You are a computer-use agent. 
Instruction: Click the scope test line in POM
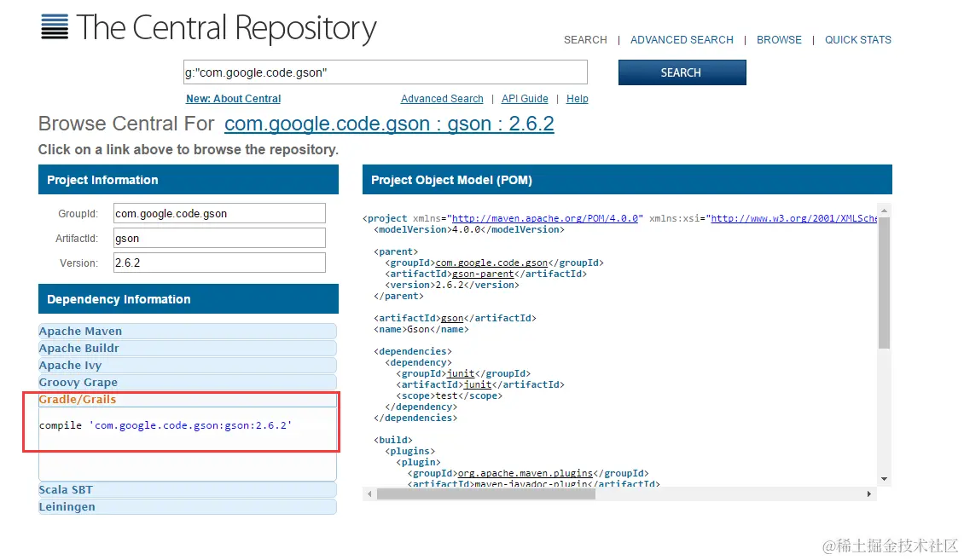(449, 396)
